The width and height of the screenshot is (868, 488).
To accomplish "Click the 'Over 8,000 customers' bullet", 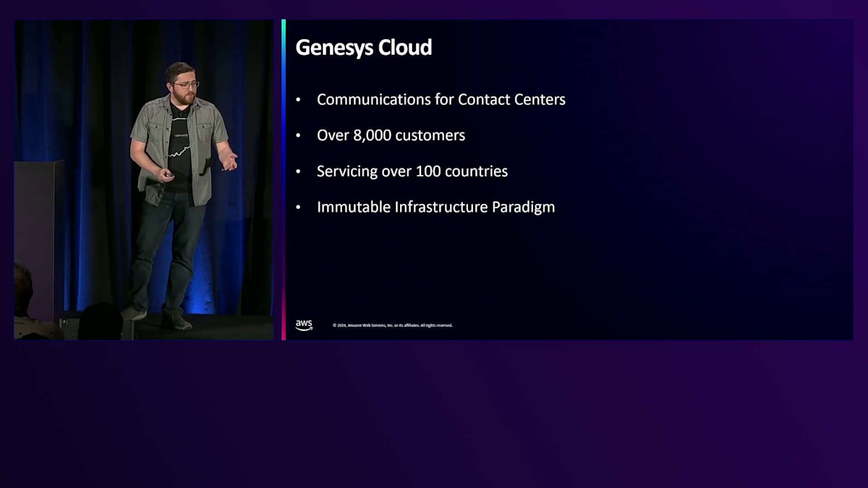I will point(391,135).
